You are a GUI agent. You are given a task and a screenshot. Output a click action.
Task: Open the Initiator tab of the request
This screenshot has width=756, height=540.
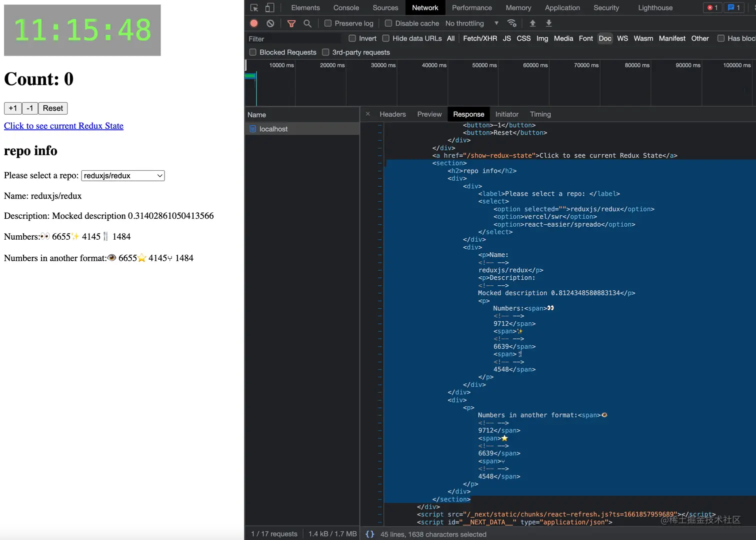(507, 115)
